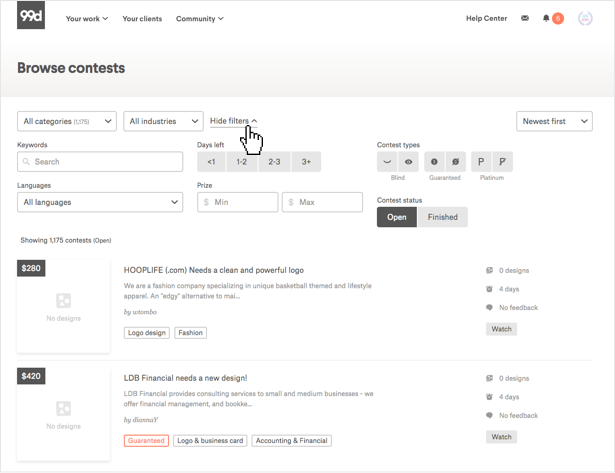Open the notifications bell
Image resolution: width=615 pixels, height=473 pixels.
point(546,18)
